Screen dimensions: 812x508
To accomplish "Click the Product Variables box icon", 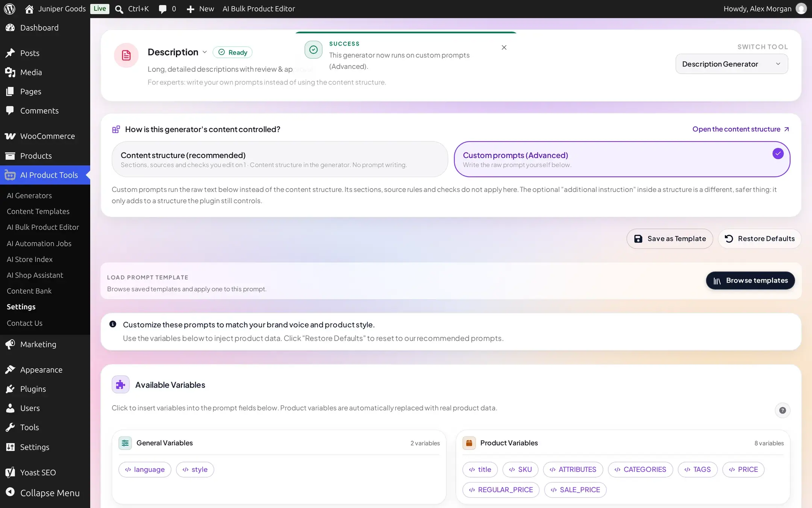I will click(x=469, y=443).
